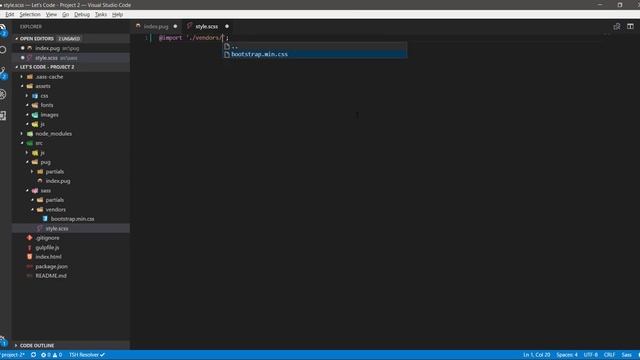Viewport: 640px width, 360px height.
Task: Expand the node_modules folder arrow
Action: pyautogui.click(x=22, y=134)
